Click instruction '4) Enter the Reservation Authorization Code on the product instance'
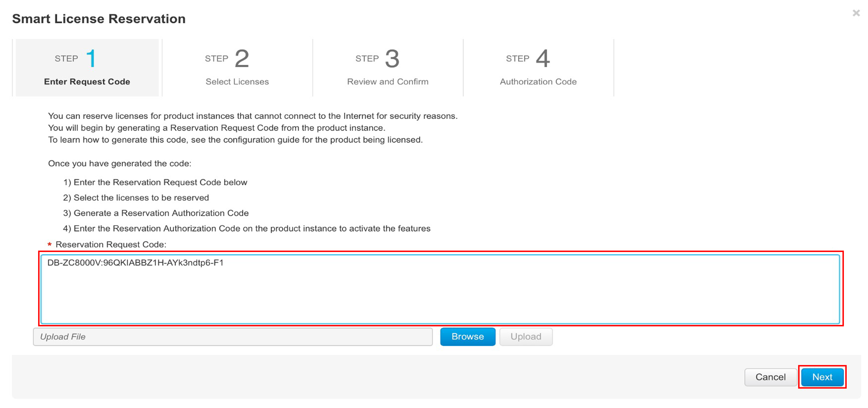868x408 pixels. click(x=247, y=229)
